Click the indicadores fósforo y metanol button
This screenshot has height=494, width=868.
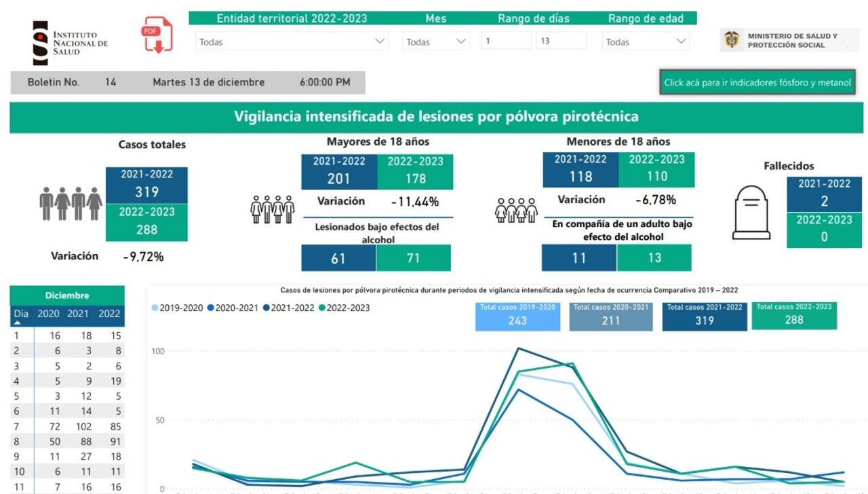[758, 82]
